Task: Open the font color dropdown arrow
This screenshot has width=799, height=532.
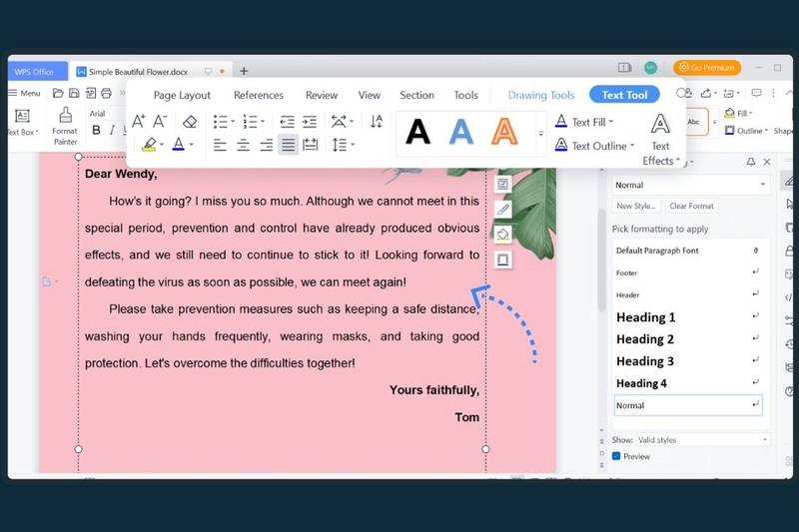Action: point(192,145)
